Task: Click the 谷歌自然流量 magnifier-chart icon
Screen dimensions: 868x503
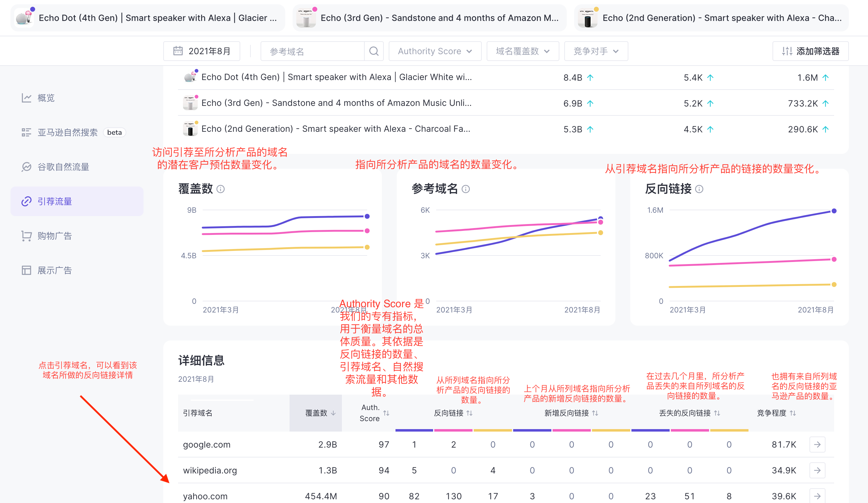Action: tap(26, 167)
